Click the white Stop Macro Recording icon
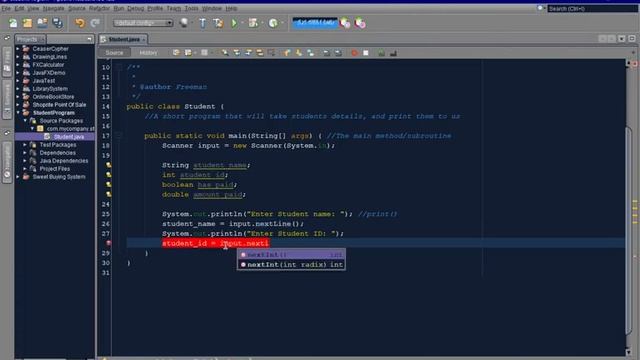 click(366, 53)
